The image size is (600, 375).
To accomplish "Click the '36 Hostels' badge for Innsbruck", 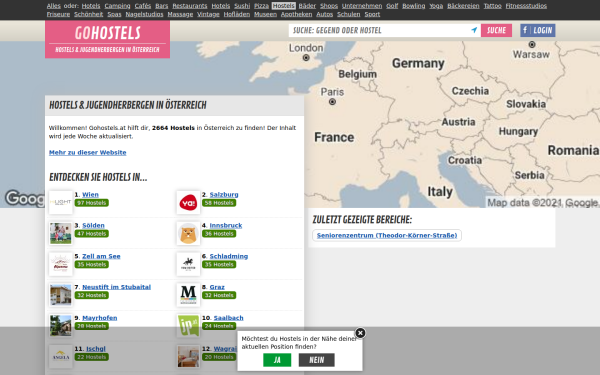I will (x=219, y=233).
